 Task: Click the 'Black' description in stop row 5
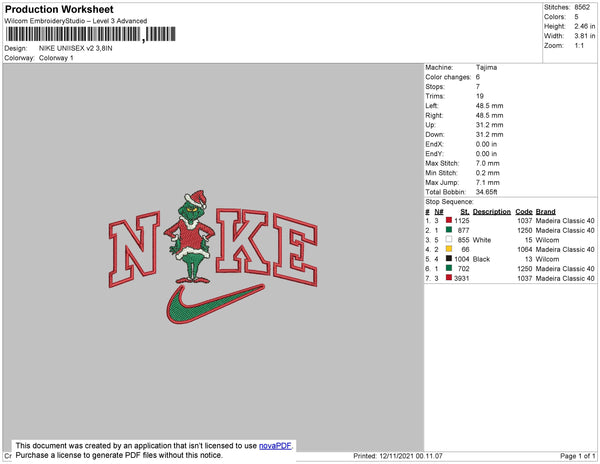(481, 259)
